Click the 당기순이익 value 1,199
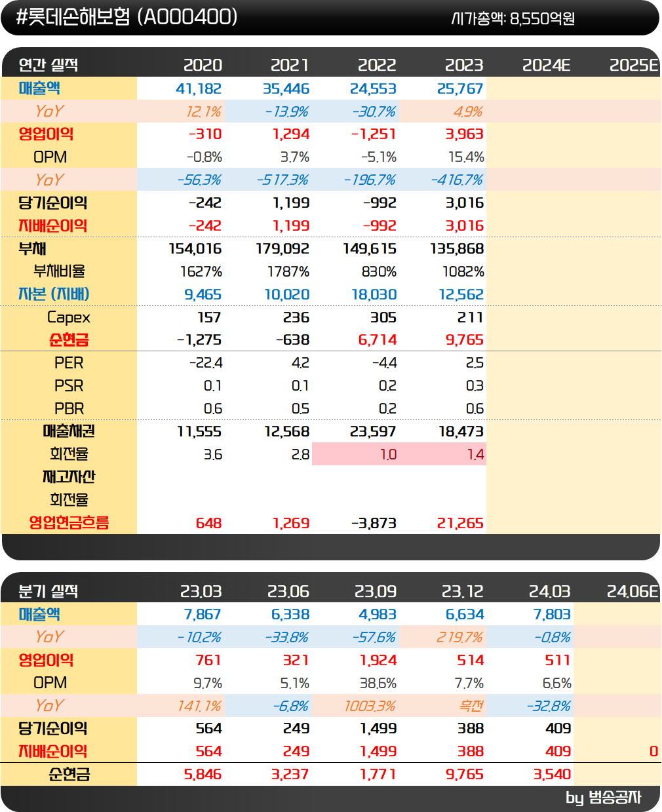Image resolution: width=662 pixels, height=812 pixels. point(290,203)
